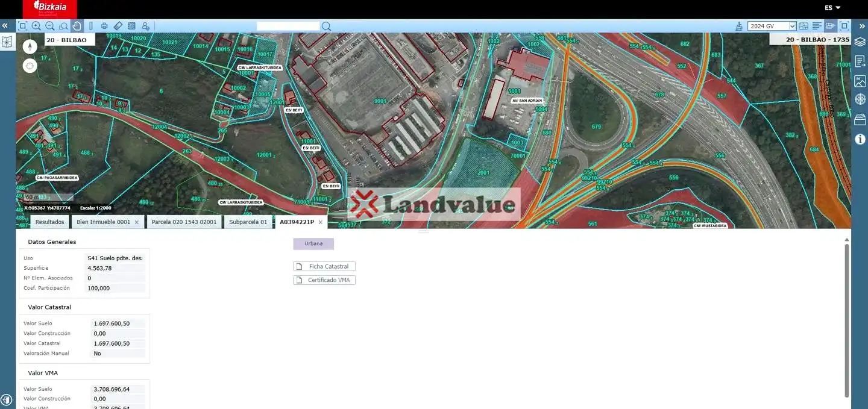
Task: Click the AV/ SAN ADRIAN street label
Action: pos(527,101)
